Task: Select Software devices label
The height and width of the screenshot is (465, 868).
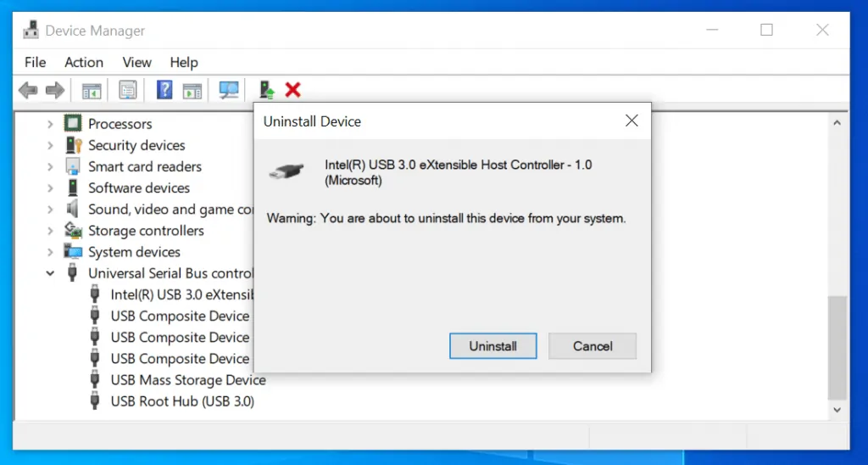Action: (x=139, y=188)
